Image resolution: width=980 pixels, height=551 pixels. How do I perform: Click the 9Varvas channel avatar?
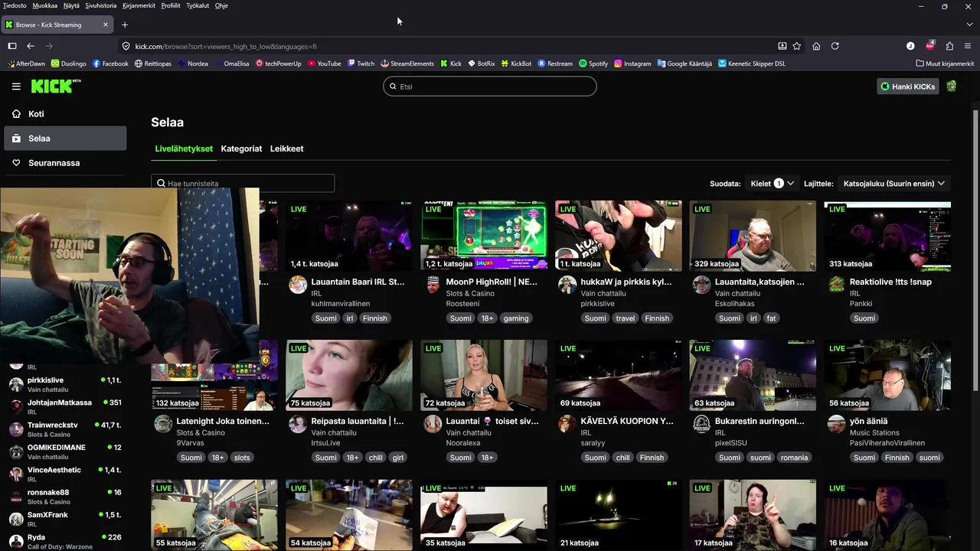163,424
